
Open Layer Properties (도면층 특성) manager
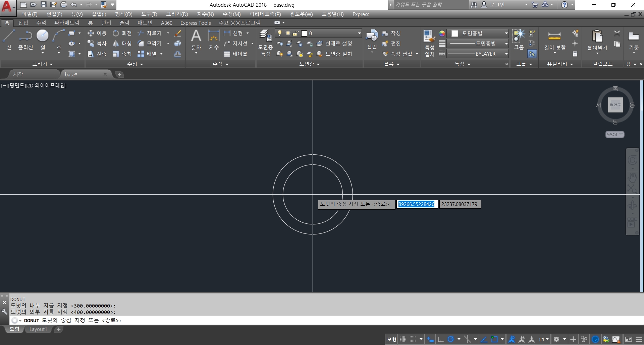click(265, 43)
